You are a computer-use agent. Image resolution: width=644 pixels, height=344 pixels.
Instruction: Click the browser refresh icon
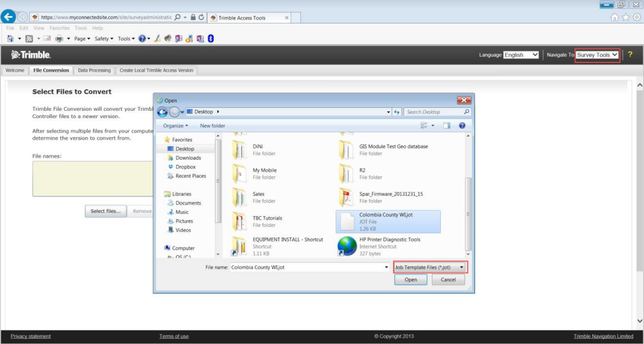pos(201,17)
